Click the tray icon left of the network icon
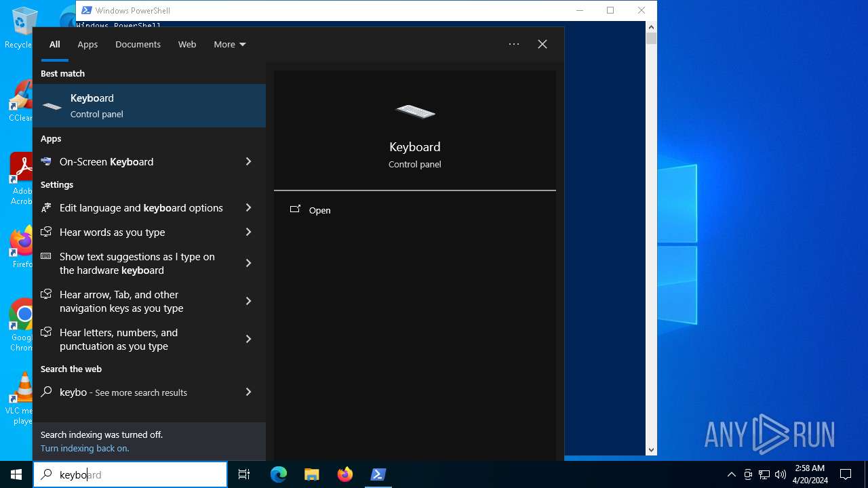The width and height of the screenshot is (868, 488). 748,474
